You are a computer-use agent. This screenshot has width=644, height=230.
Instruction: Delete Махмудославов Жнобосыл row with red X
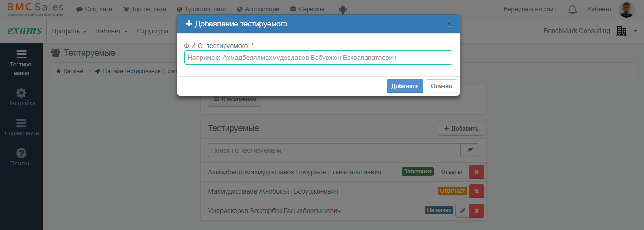click(477, 191)
